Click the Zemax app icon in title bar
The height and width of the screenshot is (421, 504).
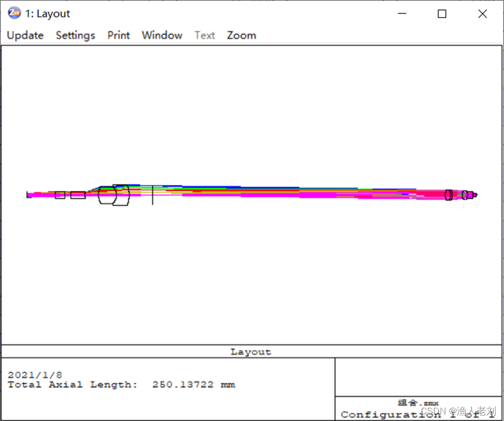pyautogui.click(x=14, y=13)
